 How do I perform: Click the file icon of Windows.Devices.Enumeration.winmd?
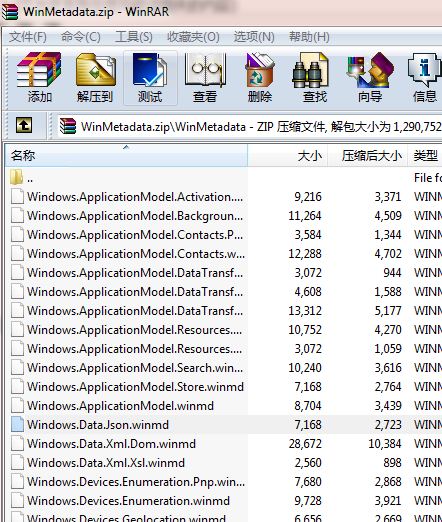(x=17, y=500)
